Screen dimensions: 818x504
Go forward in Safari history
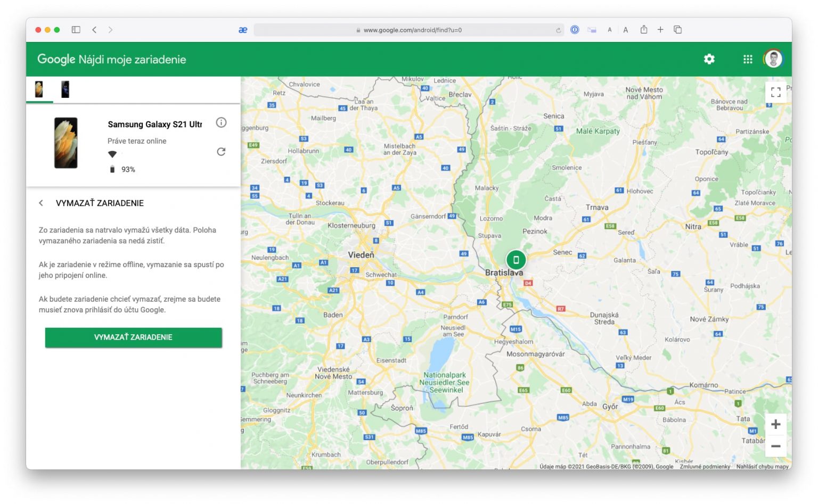[x=110, y=30]
